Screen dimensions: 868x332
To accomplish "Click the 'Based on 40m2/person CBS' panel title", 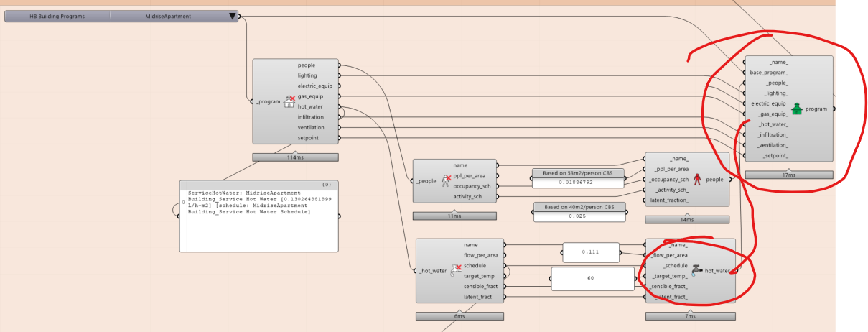I will point(578,207).
